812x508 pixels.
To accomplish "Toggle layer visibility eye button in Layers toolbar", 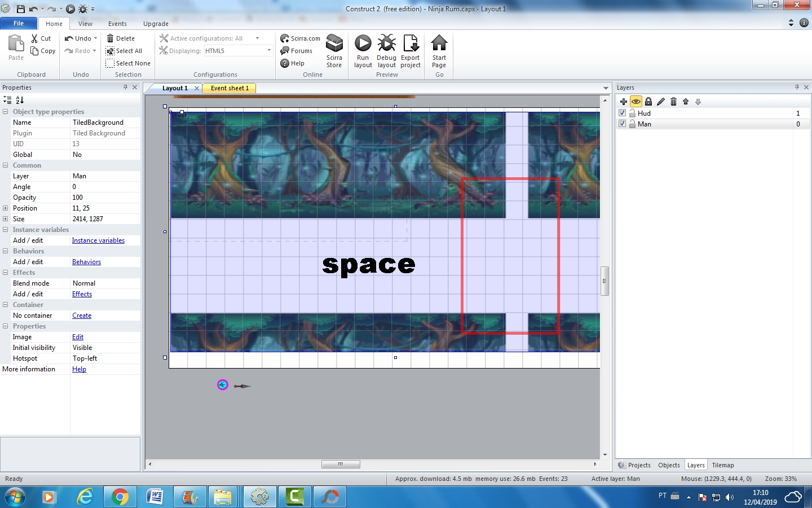I will tap(636, 102).
